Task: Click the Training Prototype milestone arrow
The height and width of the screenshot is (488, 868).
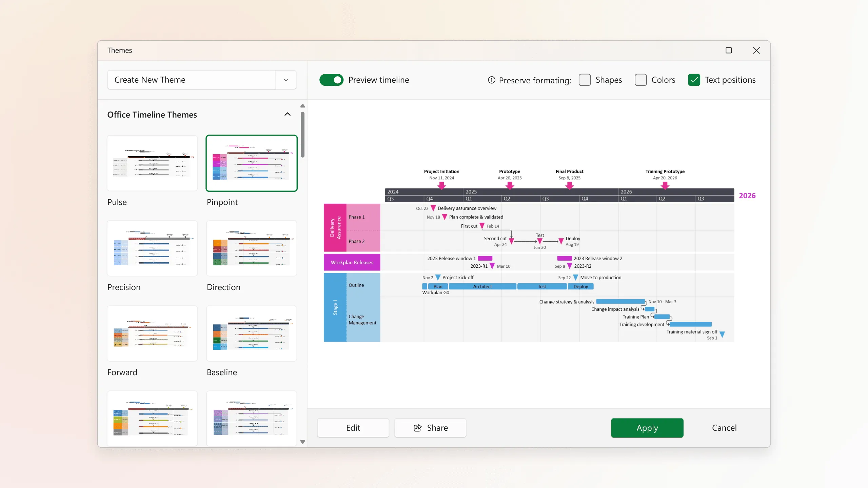Action: click(x=665, y=185)
